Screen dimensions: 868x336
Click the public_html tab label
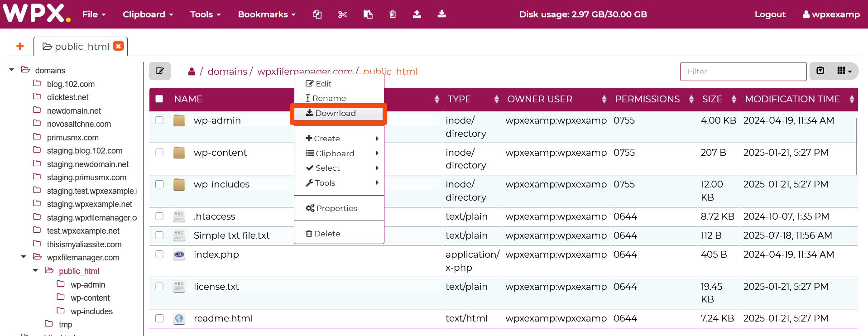pyautogui.click(x=82, y=47)
